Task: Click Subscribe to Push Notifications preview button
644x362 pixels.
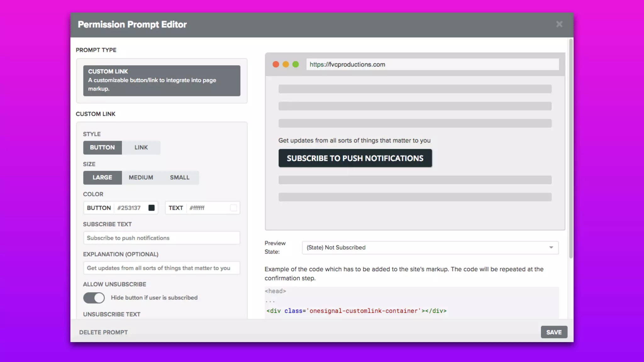Action: 355,158
